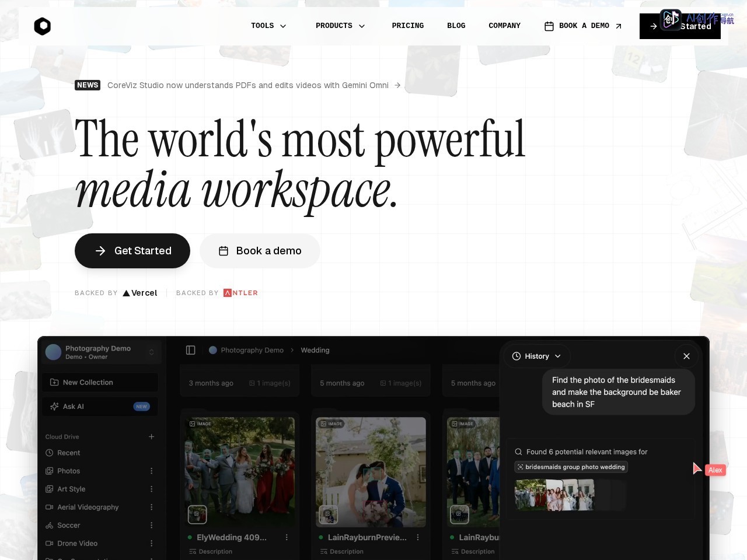Click Description under ElyWedding 409

[211, 551]
